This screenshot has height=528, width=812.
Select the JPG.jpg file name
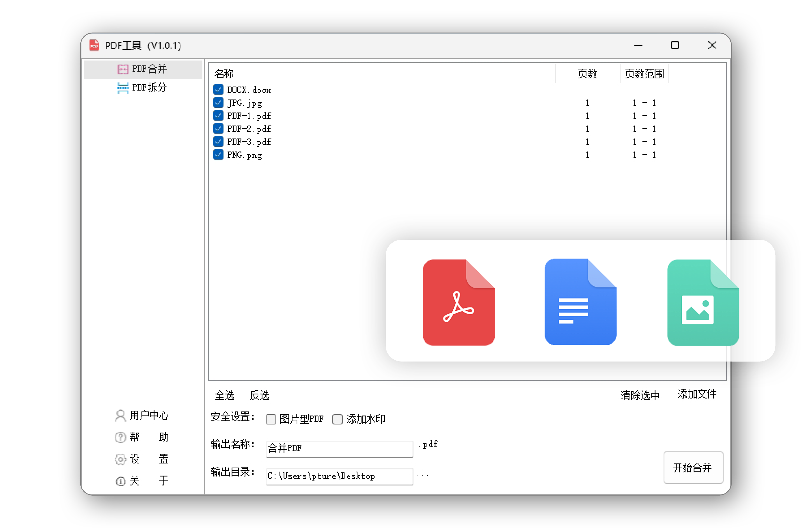coord(245,103)
